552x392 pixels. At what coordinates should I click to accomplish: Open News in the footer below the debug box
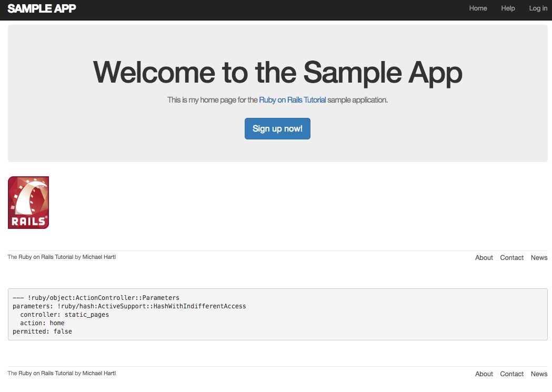tap(539, 374)
